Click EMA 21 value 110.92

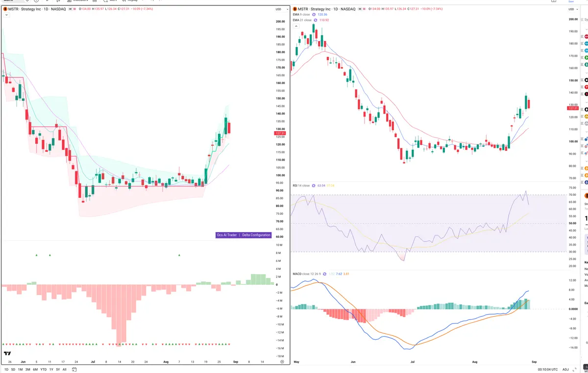[324, 20]
